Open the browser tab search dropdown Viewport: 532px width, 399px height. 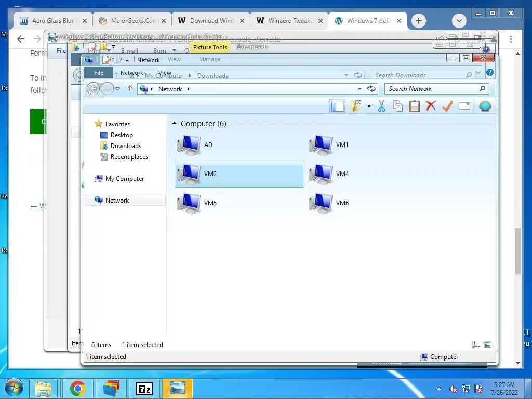tap(459, 21)
